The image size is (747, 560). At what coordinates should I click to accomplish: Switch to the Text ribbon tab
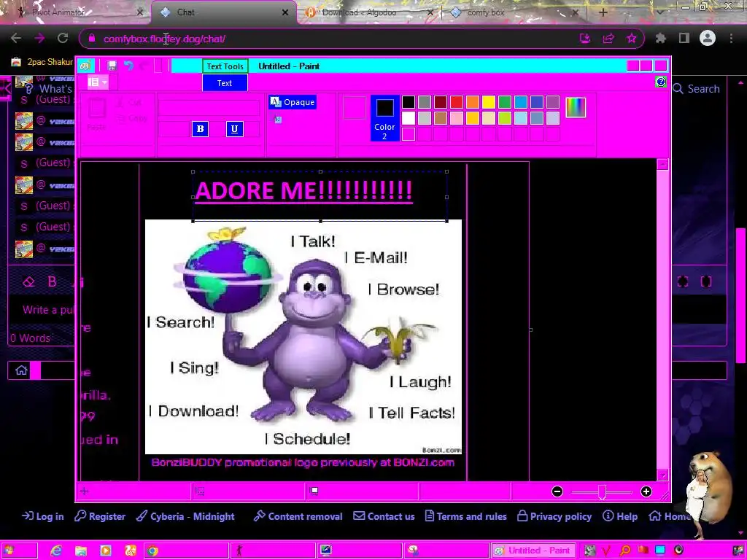point(225,83)
